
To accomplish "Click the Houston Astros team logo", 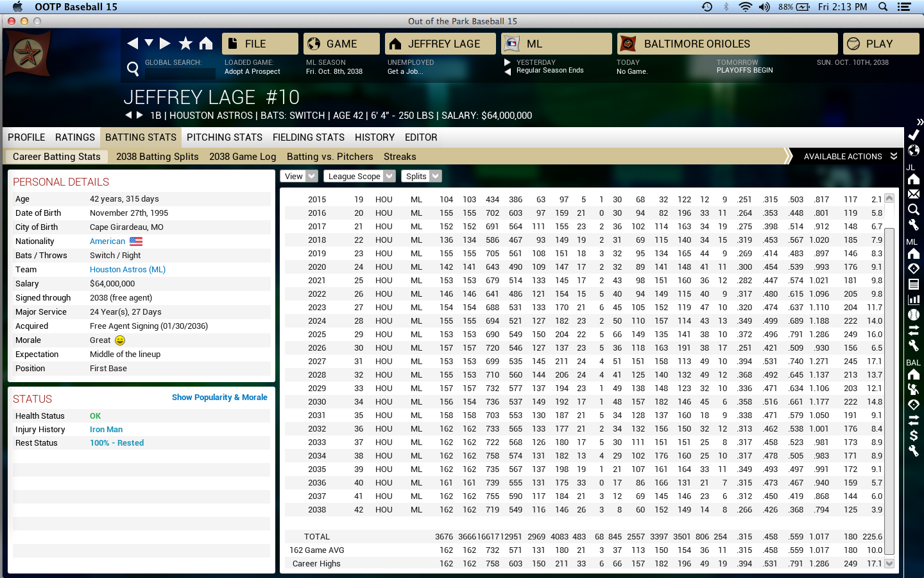I will (28, 54).
